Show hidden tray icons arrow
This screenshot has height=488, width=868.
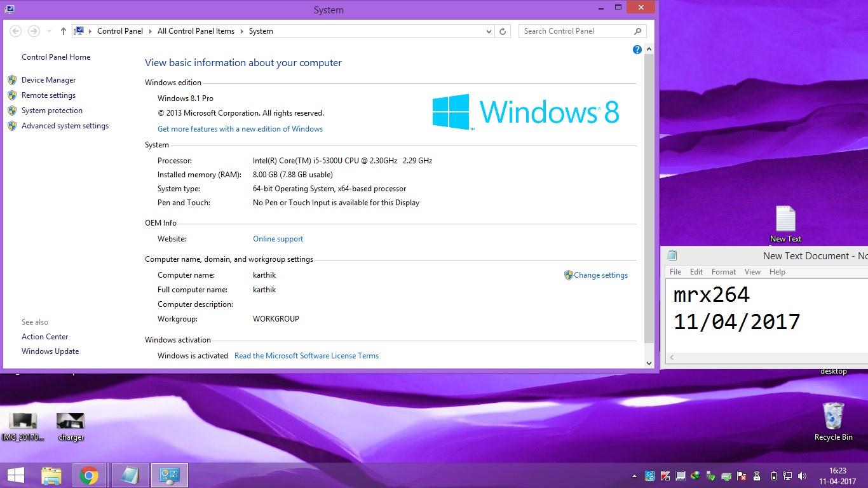pyautogui.click(x=634, y=476)
